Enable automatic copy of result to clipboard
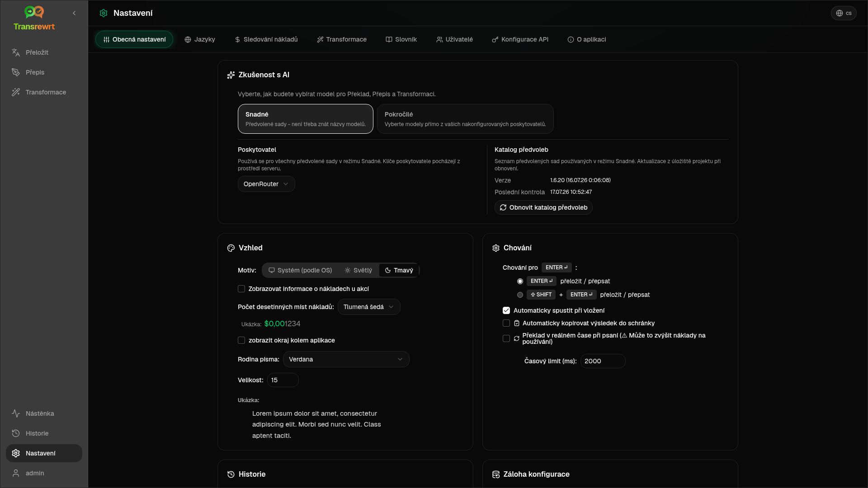The height and width of the screenshot is (488, 868). (506, 323)
